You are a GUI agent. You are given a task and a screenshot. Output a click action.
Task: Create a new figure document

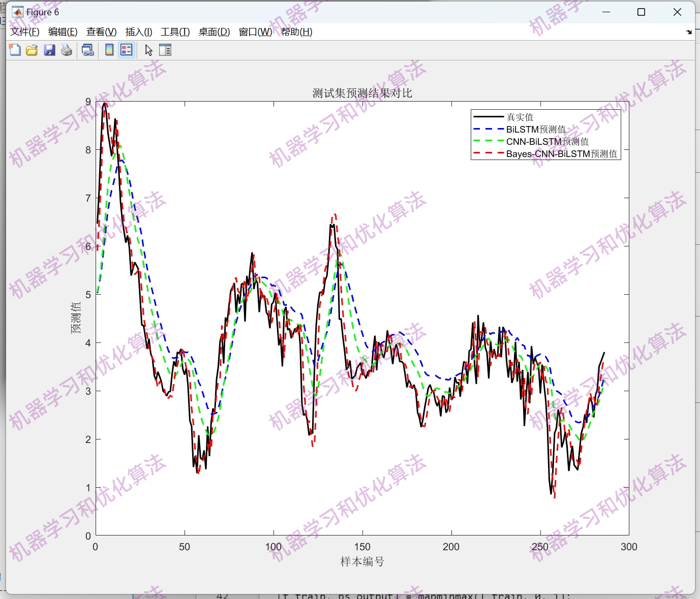click(x=14, y=49)
